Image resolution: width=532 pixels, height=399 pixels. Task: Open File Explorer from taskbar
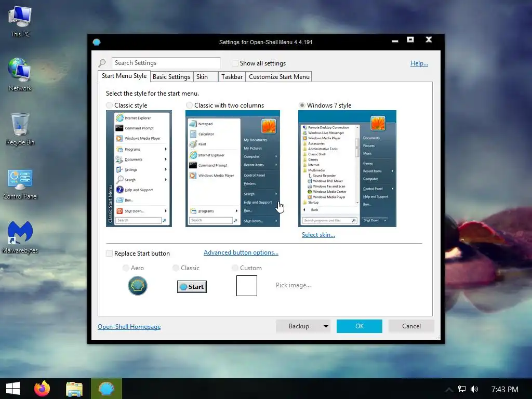click(74, 389)
